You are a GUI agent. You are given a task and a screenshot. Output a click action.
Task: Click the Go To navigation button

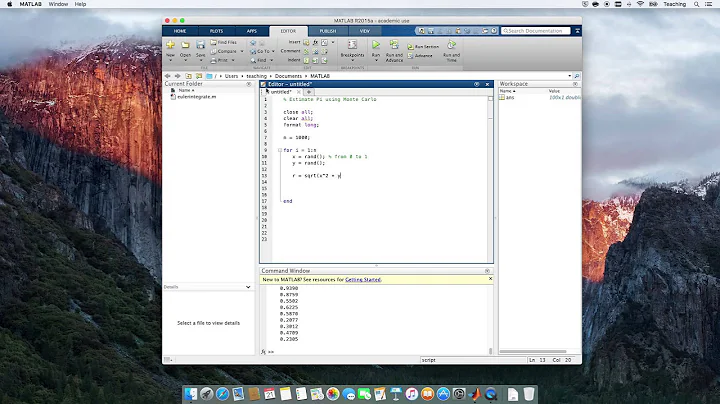coord(260,51)
